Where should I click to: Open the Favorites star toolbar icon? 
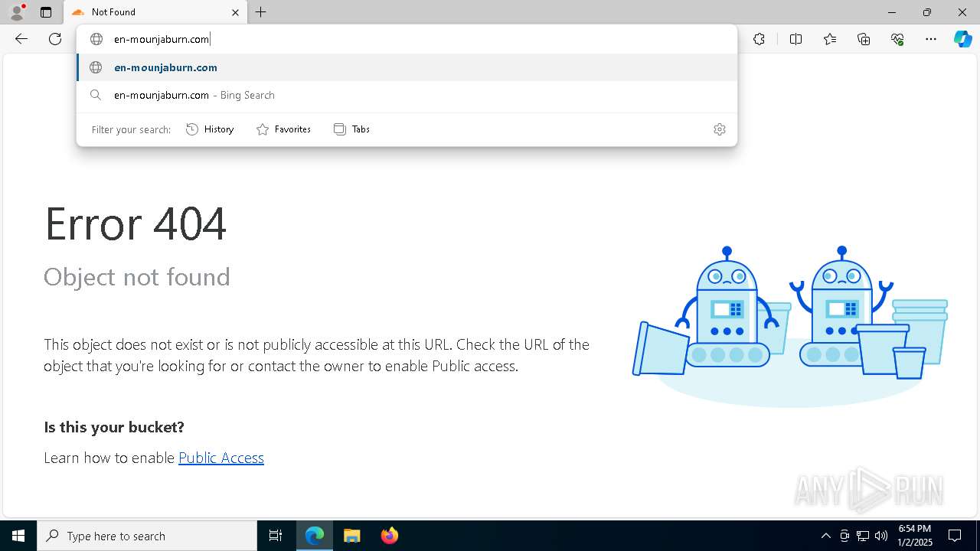click(830, 39)
